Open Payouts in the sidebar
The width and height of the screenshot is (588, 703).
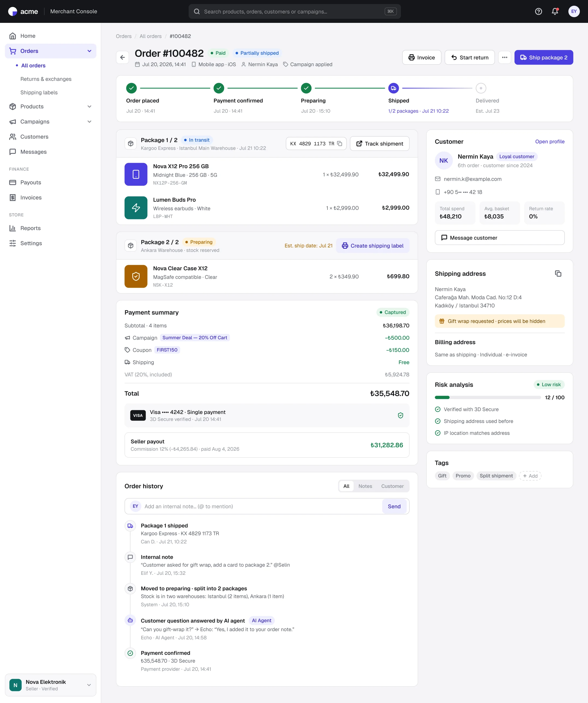tap(51, 182)
